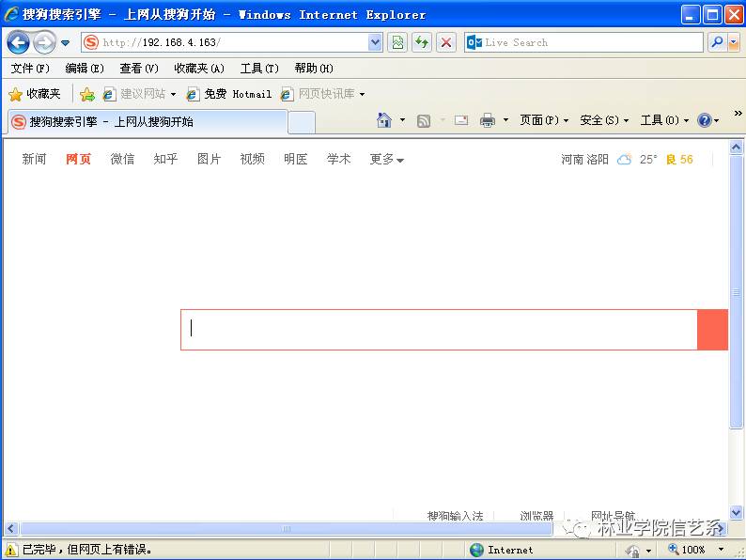This screenshot has width=746, height=560.
Task: Open search provider options dropdown
Action: coord(733,42)
